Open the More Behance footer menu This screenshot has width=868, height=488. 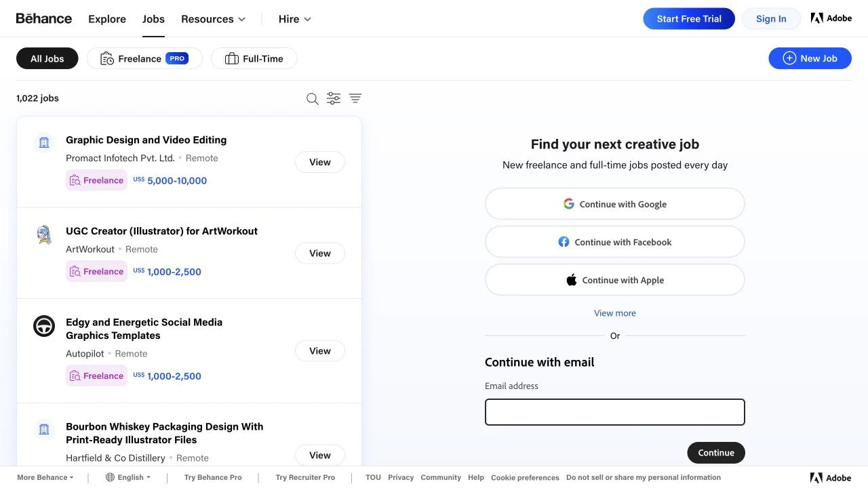45,477
